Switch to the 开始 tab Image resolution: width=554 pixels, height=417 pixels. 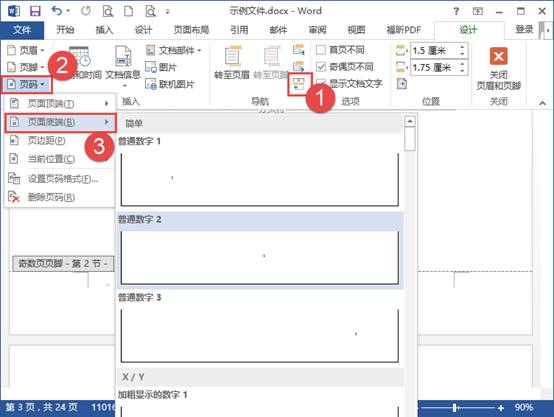pos(65,30)
